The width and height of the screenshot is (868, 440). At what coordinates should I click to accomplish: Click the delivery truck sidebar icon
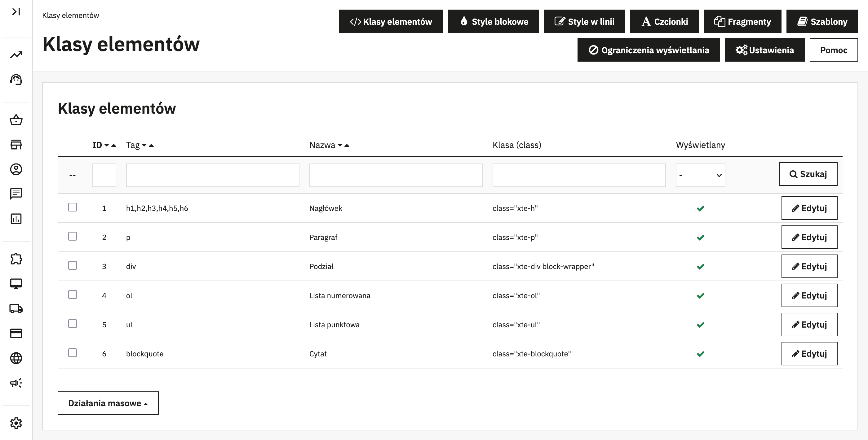16,308
